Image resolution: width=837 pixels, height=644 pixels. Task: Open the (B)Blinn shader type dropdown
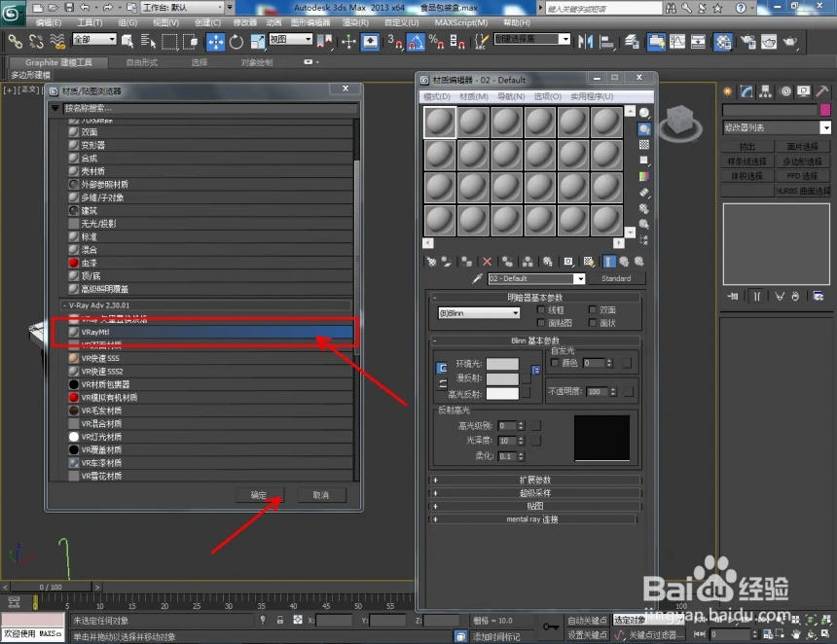tap(479, 313)
